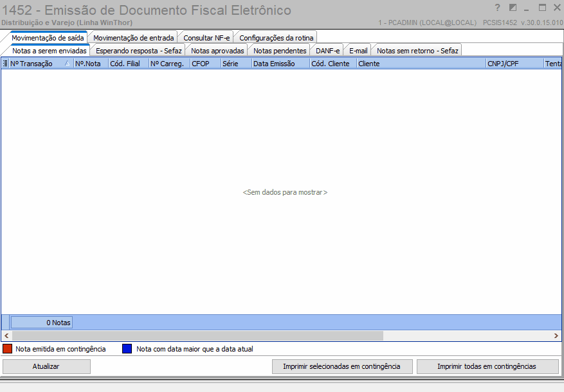
Task: Sort by Cód. Filial column header
Action: pos(129,64)
